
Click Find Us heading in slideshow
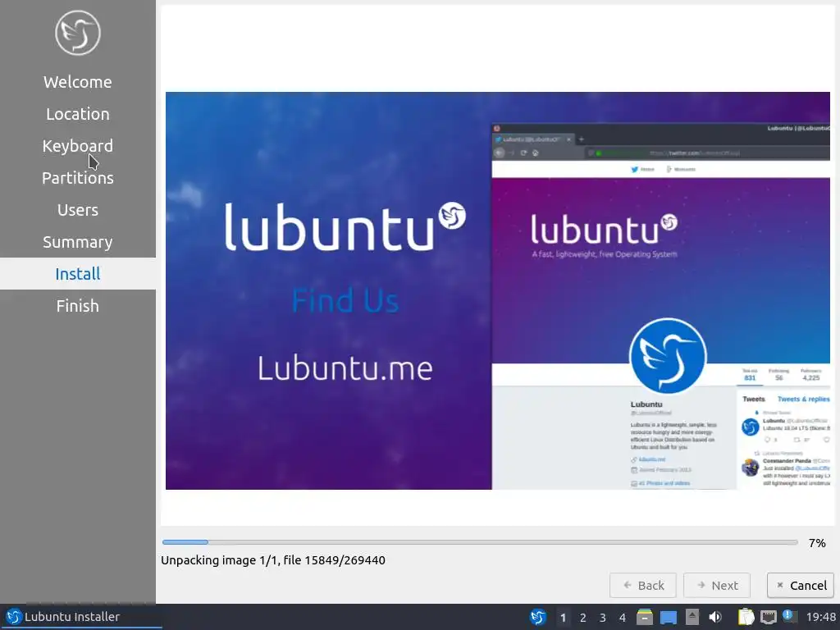(345, 300)
